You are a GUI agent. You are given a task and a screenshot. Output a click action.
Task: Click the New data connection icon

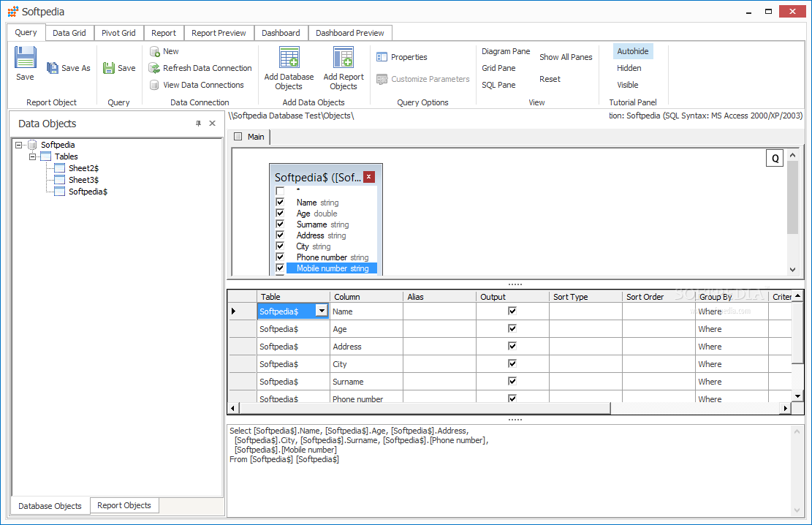(x=154, y=51)
